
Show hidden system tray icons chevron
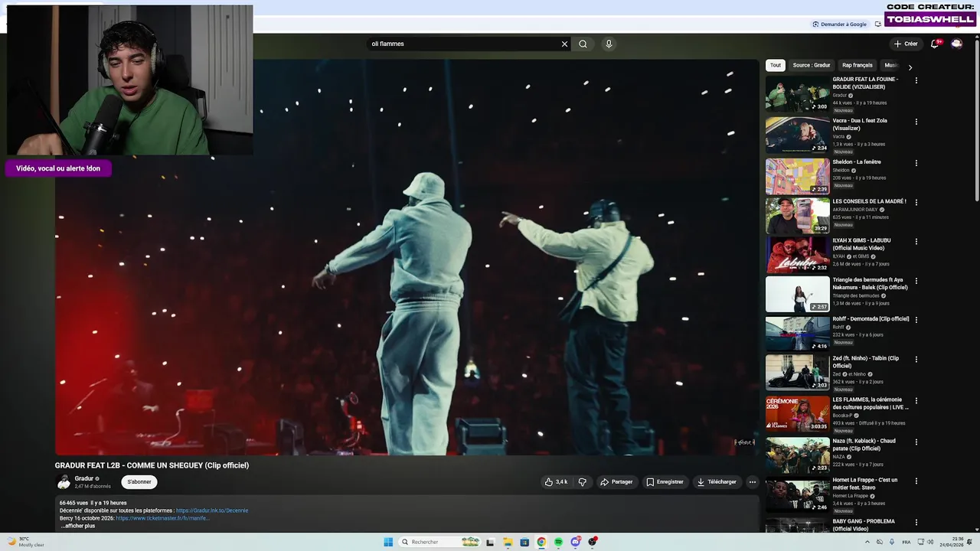pos(867,542)
